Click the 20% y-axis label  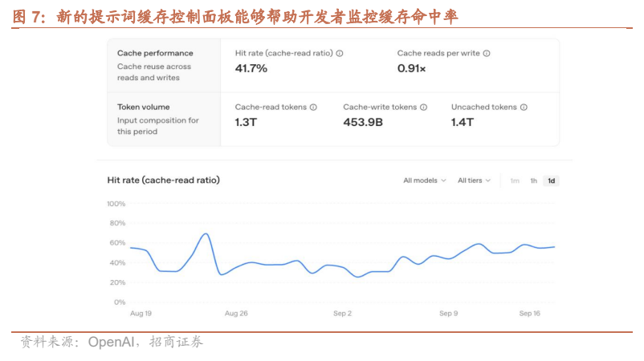tap(117, 282)
